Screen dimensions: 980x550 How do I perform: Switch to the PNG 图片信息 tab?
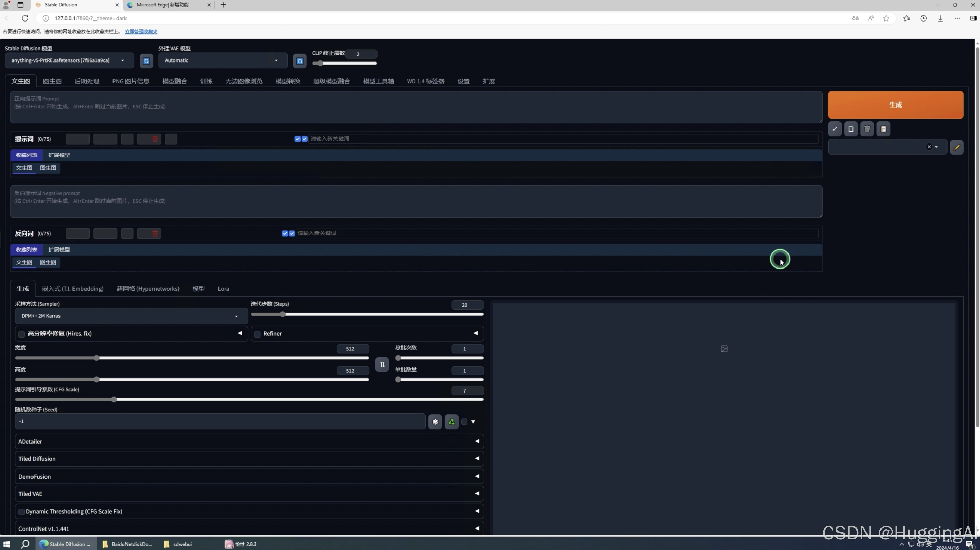[x=131, y=81]
